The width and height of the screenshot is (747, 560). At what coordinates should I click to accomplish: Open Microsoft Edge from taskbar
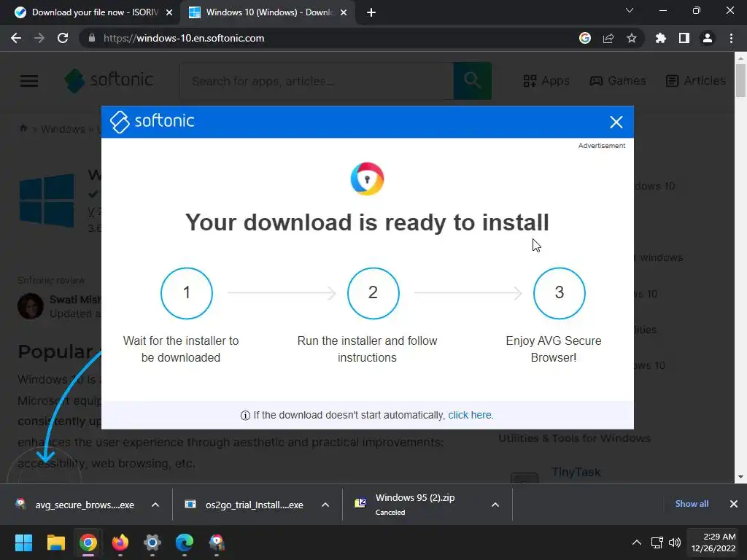(x=185, y=542)
